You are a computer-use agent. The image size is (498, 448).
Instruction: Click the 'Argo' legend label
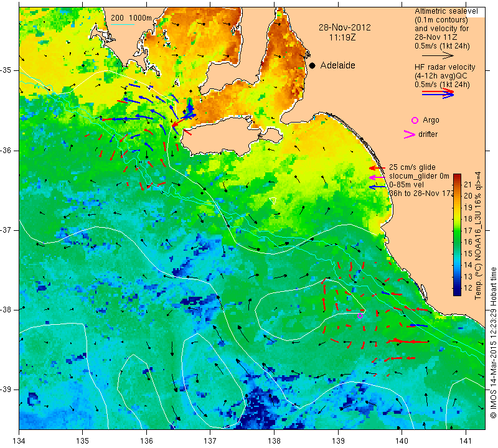pyautogui.click(x=431, y=120)
